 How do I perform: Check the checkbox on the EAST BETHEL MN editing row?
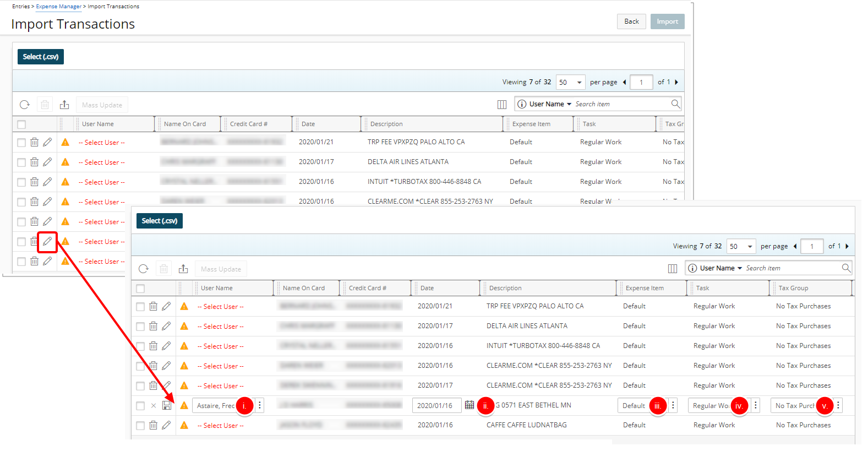tap(140, 406)
